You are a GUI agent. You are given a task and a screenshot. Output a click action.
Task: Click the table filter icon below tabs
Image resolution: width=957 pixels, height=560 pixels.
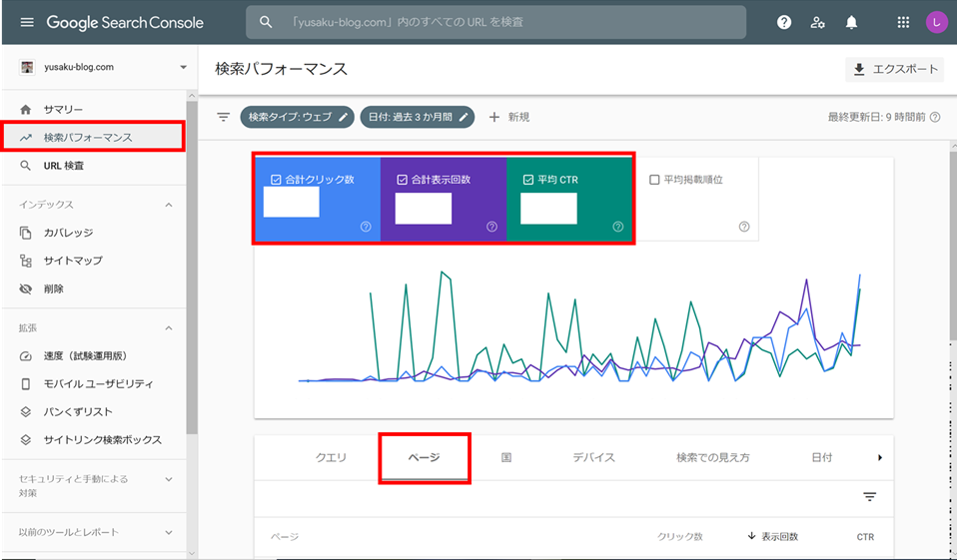(x=870, y=496)
